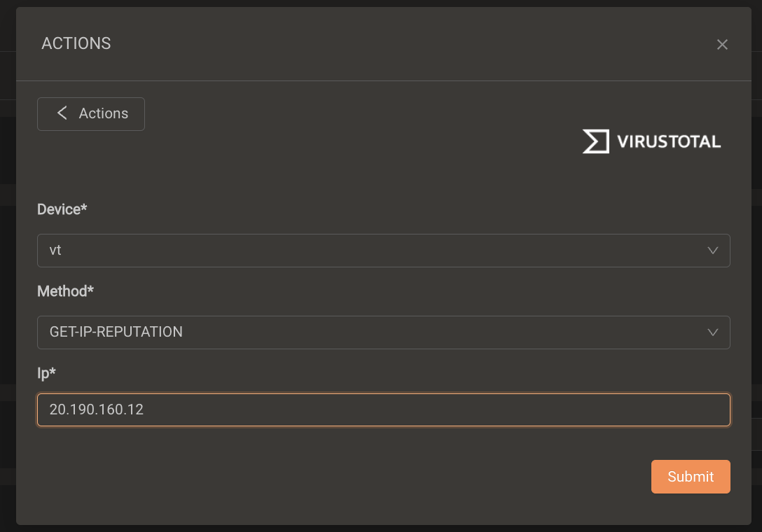
Task: Click the dimmed backdrop outside the dialog
Action: pos(7,280)
